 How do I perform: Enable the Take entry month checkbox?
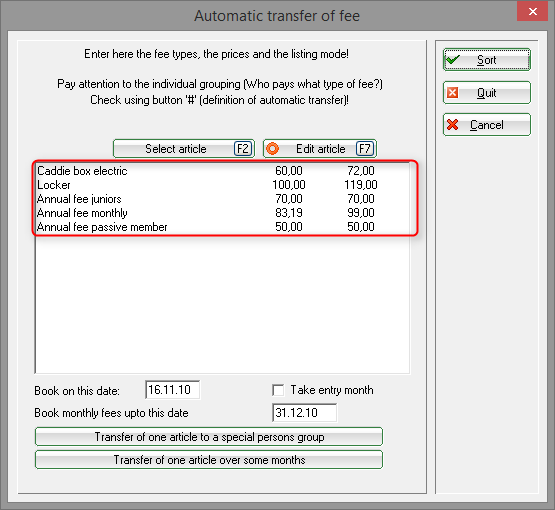[x=278, y=390]
